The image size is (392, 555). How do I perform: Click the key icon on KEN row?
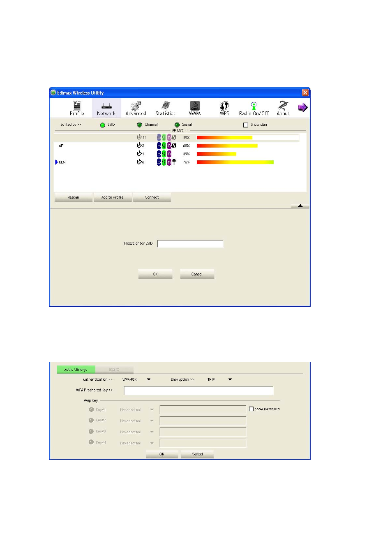(174, 162)
